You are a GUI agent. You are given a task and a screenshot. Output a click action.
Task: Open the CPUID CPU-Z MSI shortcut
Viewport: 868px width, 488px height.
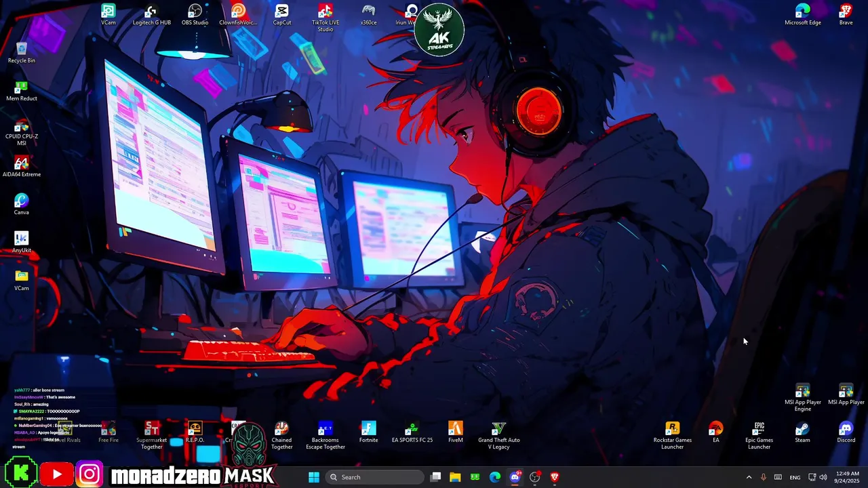pos(22,132)
